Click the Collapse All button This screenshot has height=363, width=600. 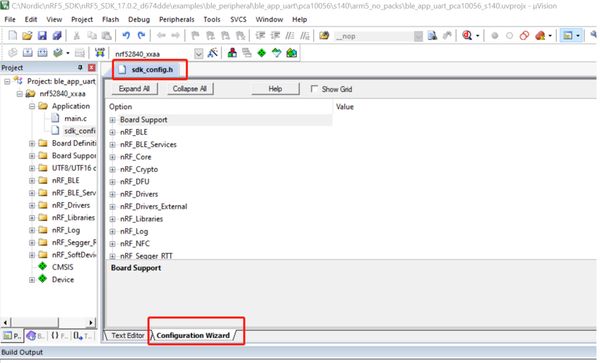pyautogui.click(x=189, y=89)
